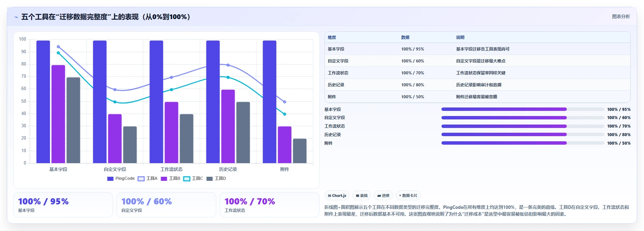Click the 自定义字段 progress bar
644x231 pixels.
pyautogui.click(x=523, y=118)
